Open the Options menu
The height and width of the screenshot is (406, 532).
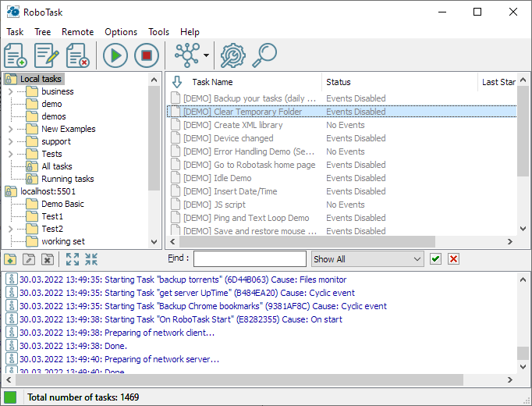(121, 32)
